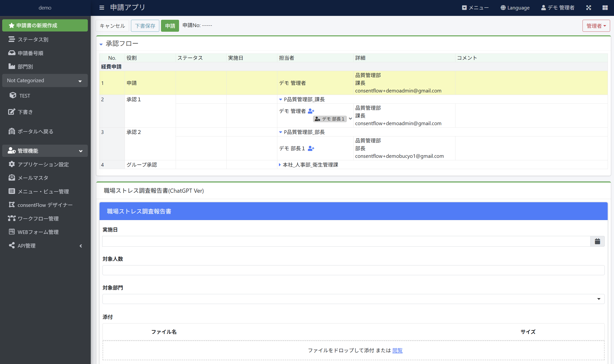Expand the Not Categorized dropdown
This screenshot has width=614, height=364.
45,81
